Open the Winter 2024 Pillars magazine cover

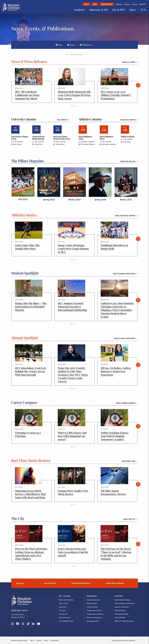coord(74,182)
